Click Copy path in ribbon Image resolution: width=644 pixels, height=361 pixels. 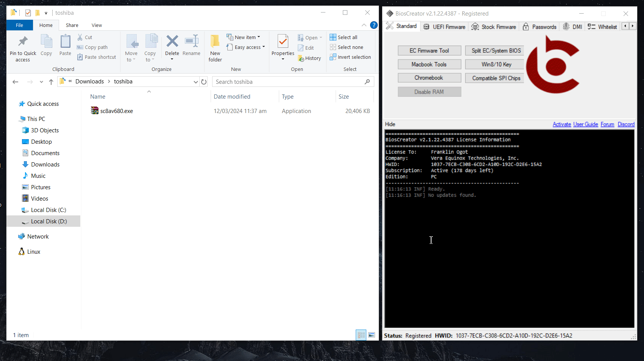(x=92, y=47)
